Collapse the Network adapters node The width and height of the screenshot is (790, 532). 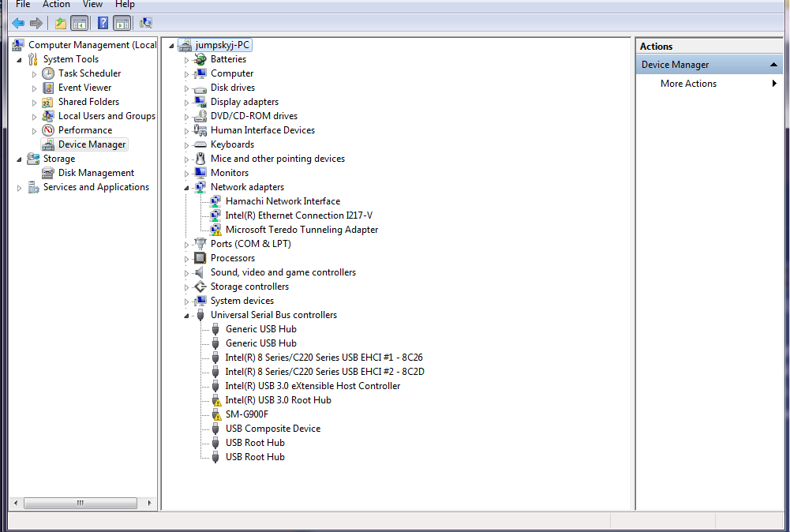(x=186, y=188)
